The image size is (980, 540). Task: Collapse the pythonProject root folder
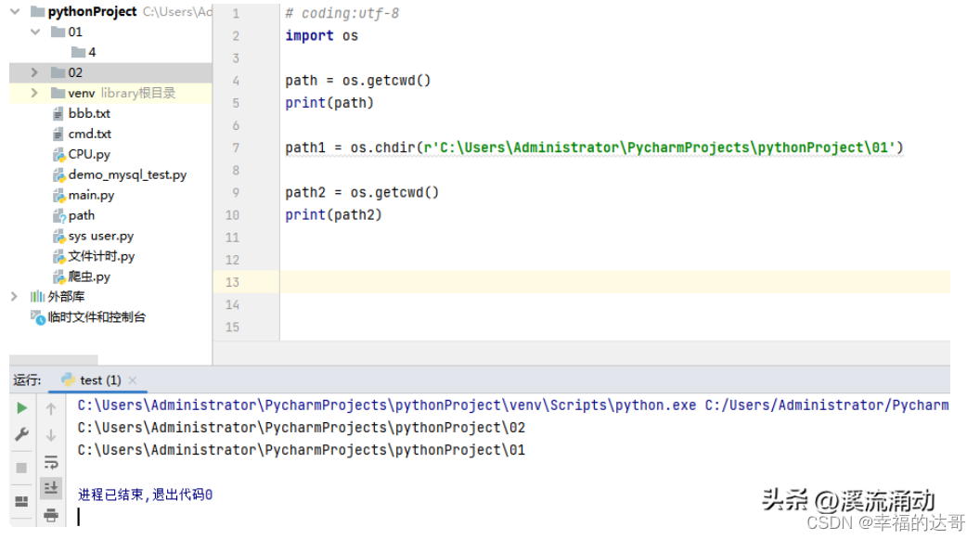(x=16, y=11)
